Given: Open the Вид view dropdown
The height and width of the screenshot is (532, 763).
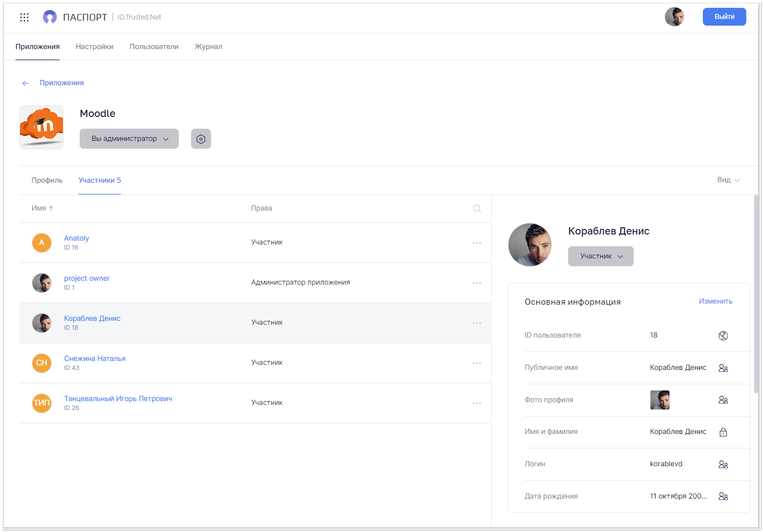Looking at the screenshot, I should (728, 180).
